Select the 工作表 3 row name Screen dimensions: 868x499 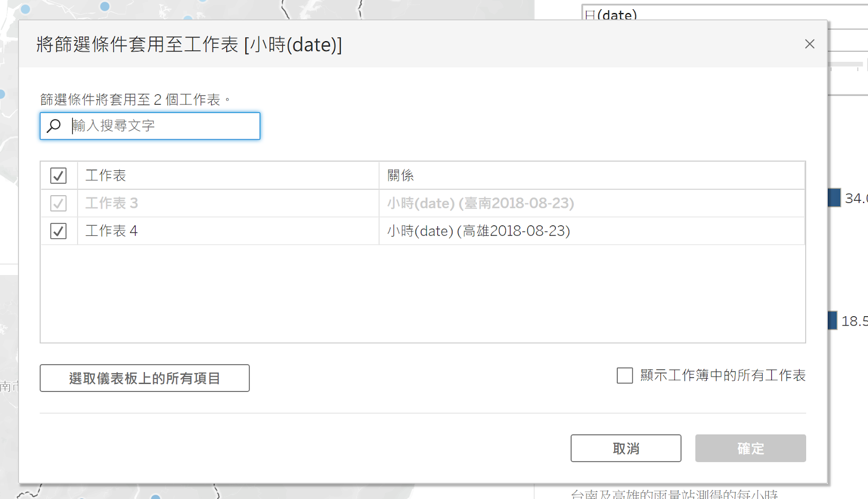coord(112,203)
